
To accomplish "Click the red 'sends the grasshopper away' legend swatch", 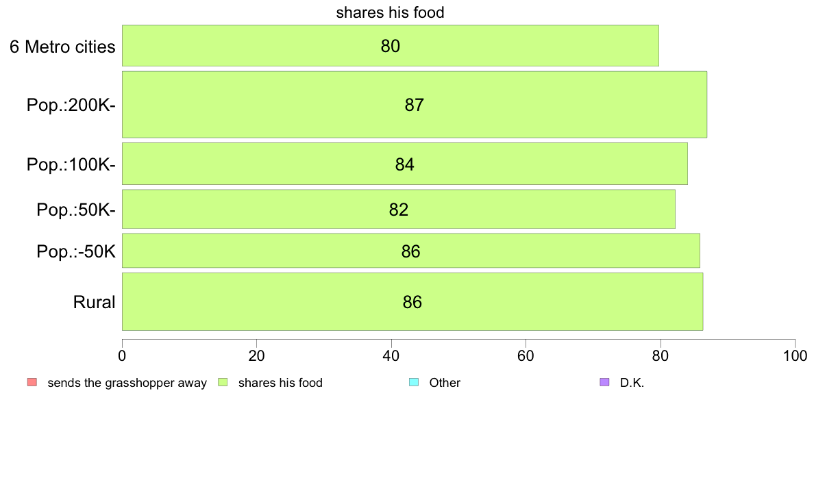I will point(32,383).
